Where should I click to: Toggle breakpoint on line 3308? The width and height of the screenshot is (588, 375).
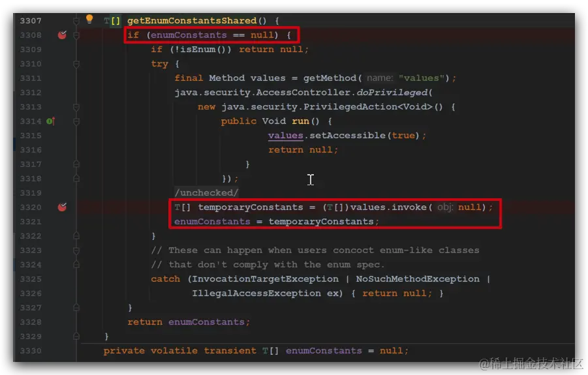62,35
